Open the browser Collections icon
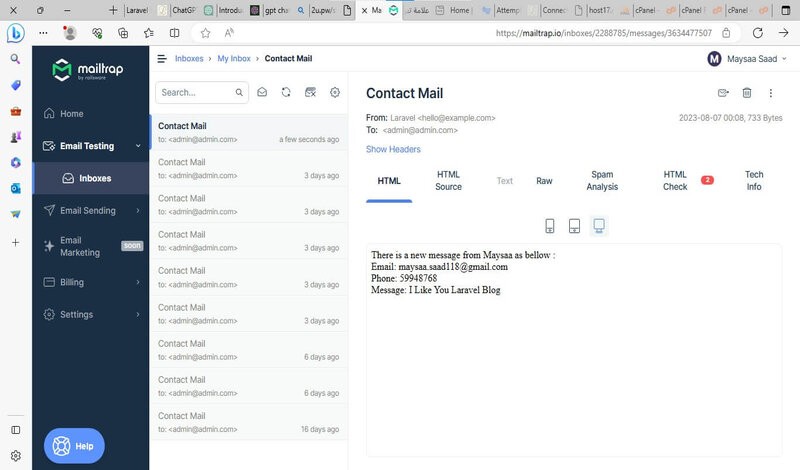800x470 pixels. point(123,33)
